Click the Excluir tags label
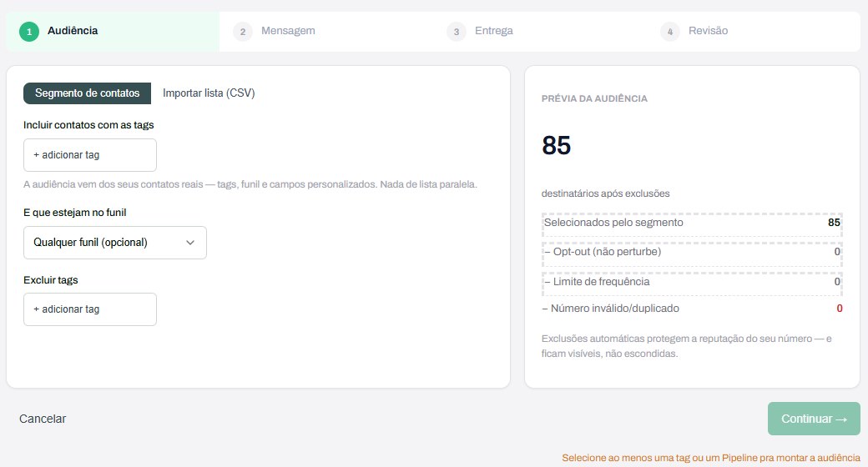 [x=50, y=280]
